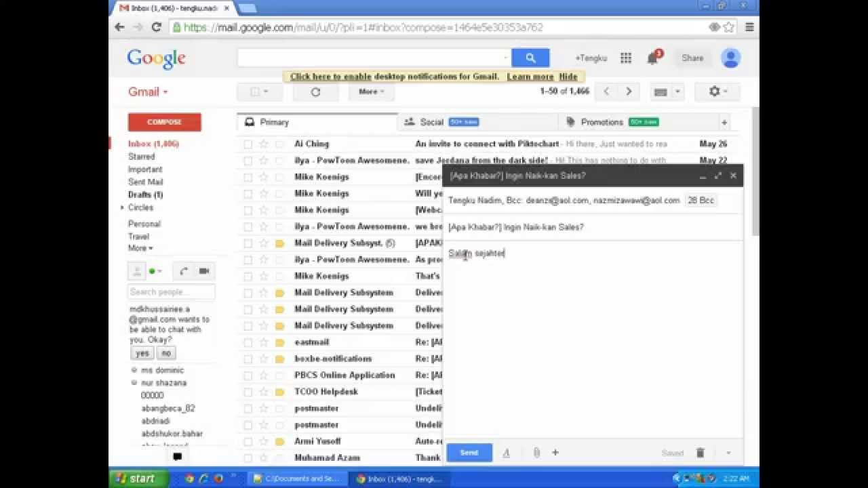Image resolution: width=868 pixels, height=488 pixels.
Task: Go to newer messages with the left arrow
Action: click(606, 91)
